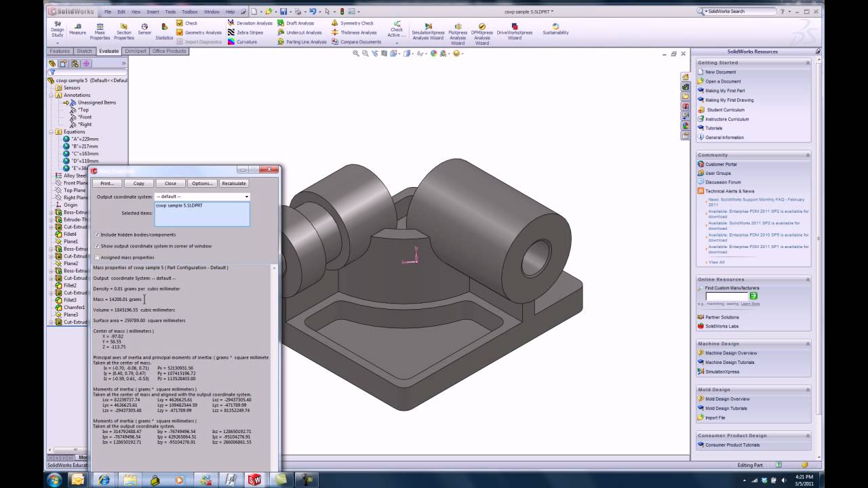868x488 pixels.
Task: Open Section Properties tool
Action: (124, 31)
